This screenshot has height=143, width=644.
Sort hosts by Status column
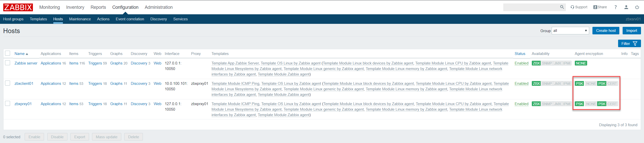point(520,54)
